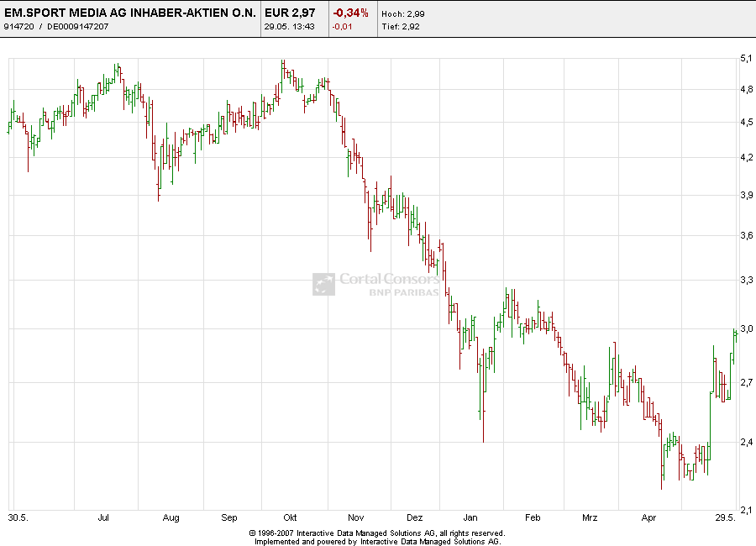Click the 3,9 price axis label

(x=746, y=195)
